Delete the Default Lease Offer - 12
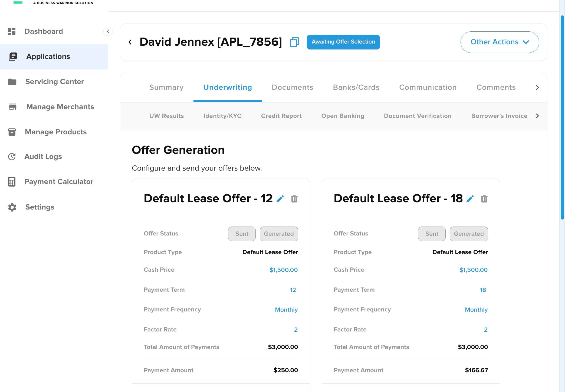 click(x=294, y=199)
